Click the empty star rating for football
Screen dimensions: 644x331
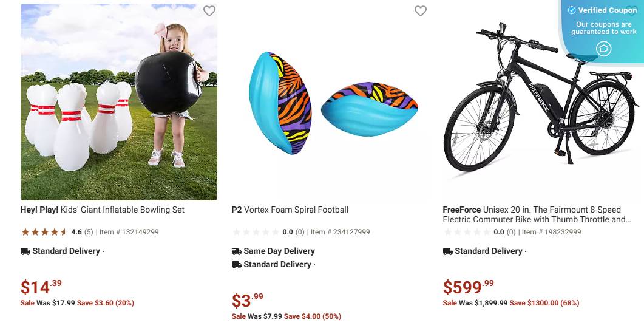pyautogui.click(x=256, y=232)
